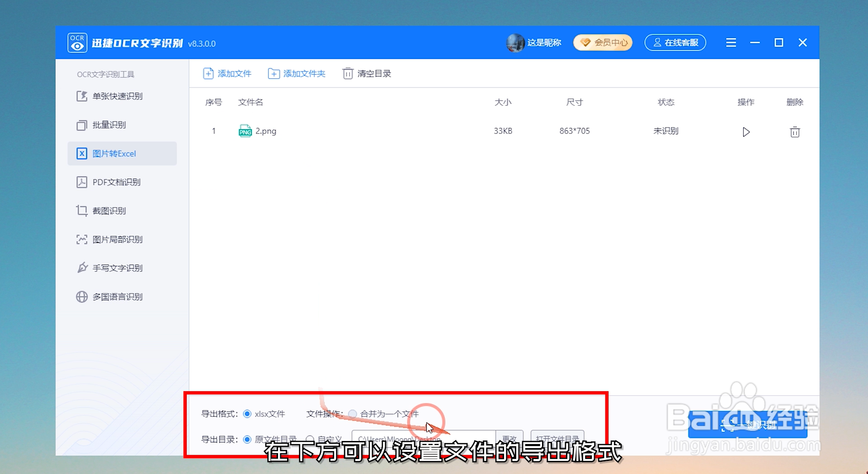Open the hamburger main menu
The image size is (868, 474).
point(731,43)
